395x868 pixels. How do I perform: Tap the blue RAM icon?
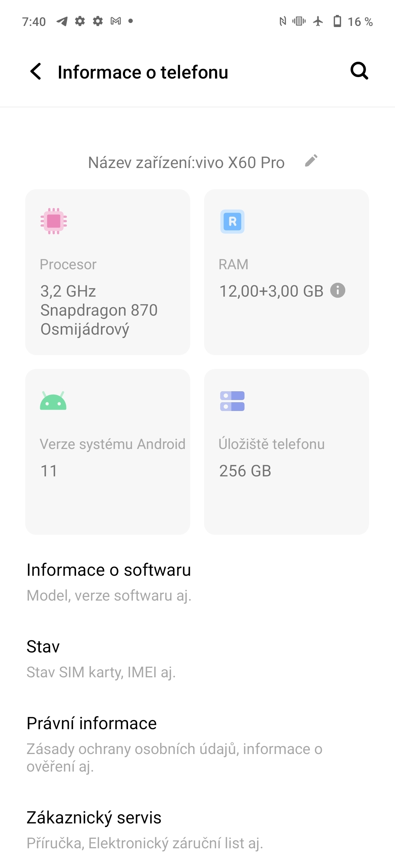point(232,222)
